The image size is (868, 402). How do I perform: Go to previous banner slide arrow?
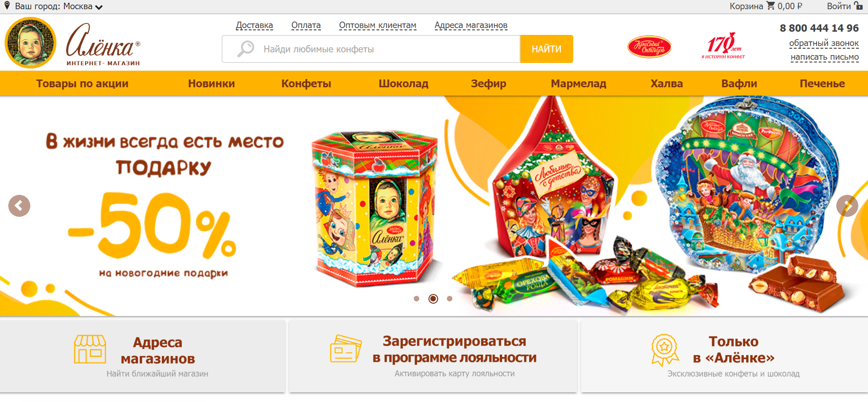19,206
